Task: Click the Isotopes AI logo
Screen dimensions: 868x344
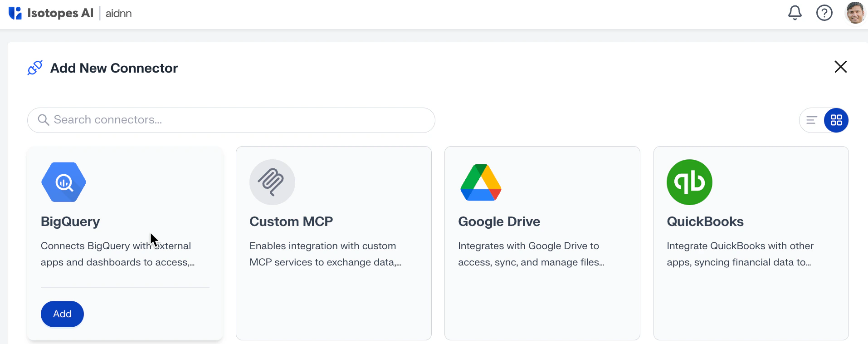Action: (15, 13)
